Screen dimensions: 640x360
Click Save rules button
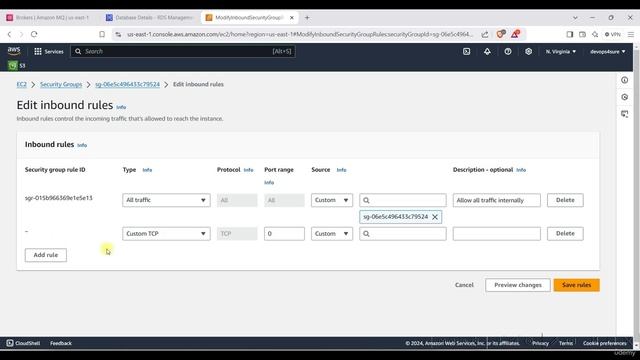pyautogui.click(x=576, y=285)
